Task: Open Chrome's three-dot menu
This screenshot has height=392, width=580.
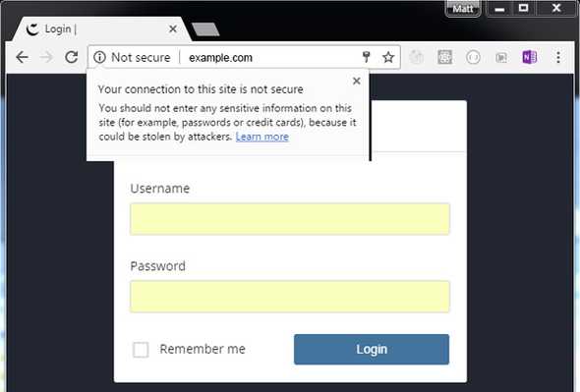Action: (558, 57)
